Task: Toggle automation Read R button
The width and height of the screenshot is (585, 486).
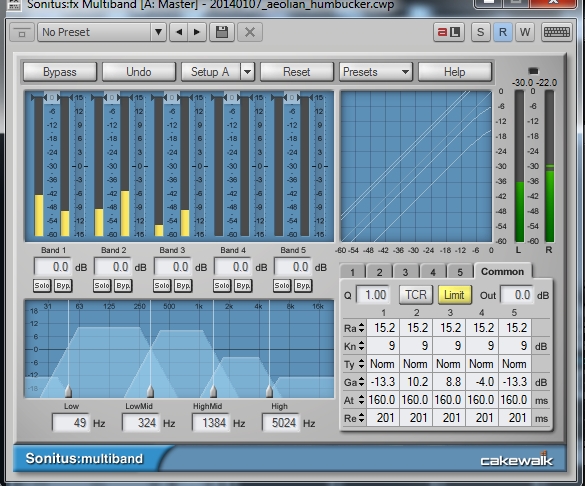Action: (x=503, y=32)
